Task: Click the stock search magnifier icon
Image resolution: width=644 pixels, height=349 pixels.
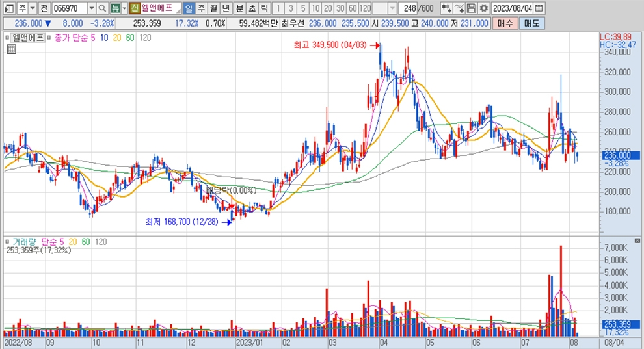Action: (x=103, y=8)
